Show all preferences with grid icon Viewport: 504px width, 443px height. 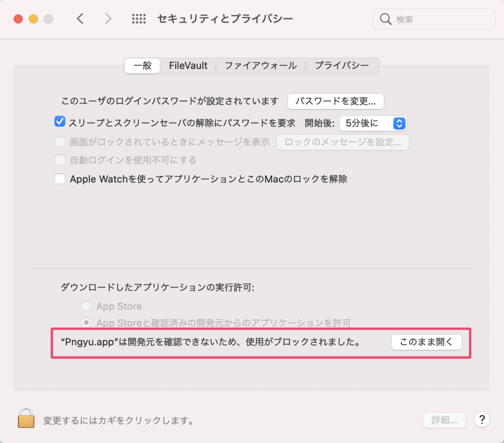click(139, 19)
